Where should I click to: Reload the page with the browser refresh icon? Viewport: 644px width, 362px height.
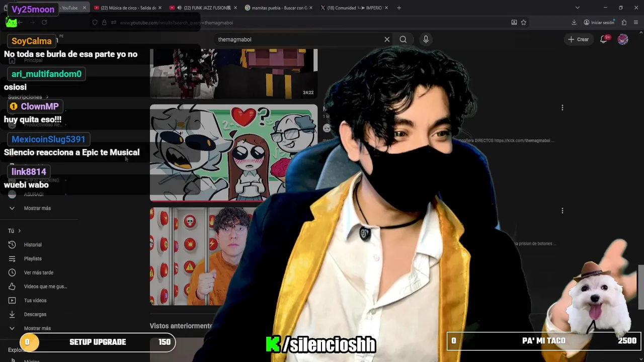pos(44,22)
